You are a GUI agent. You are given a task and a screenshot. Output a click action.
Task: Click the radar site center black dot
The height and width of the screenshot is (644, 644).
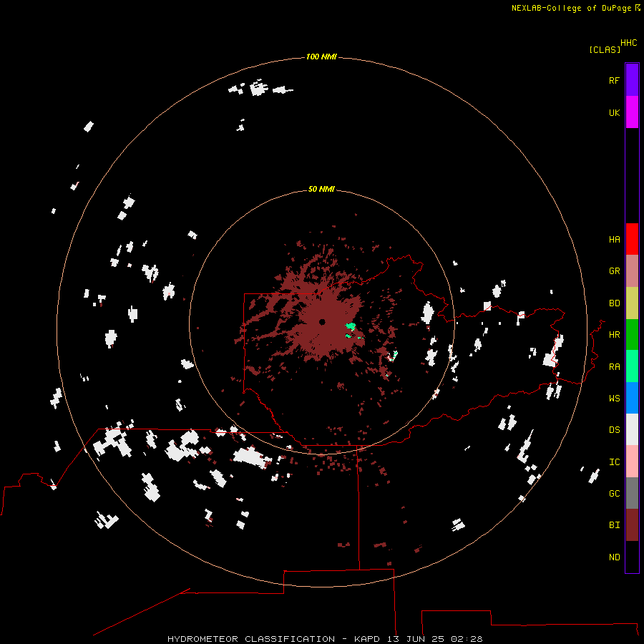tap(322, 322)
